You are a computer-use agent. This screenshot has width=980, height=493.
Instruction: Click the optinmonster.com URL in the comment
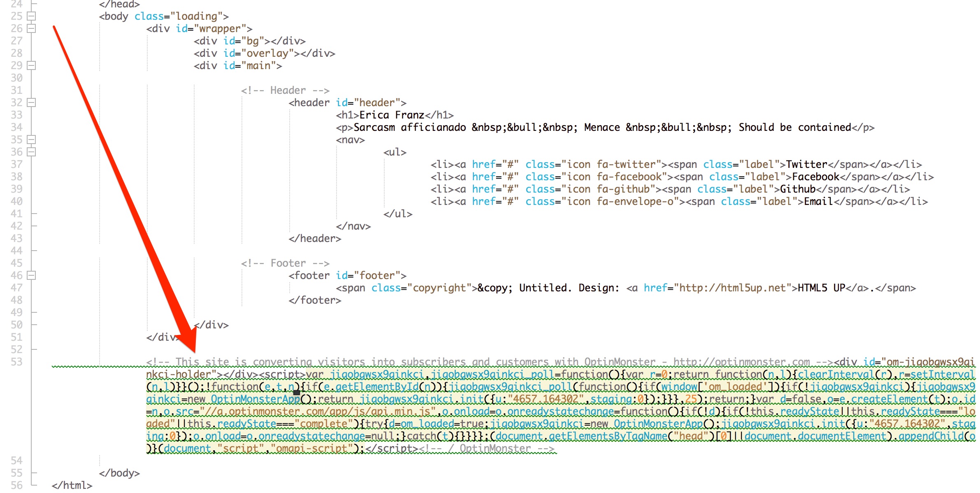click(x=741, y=362)
